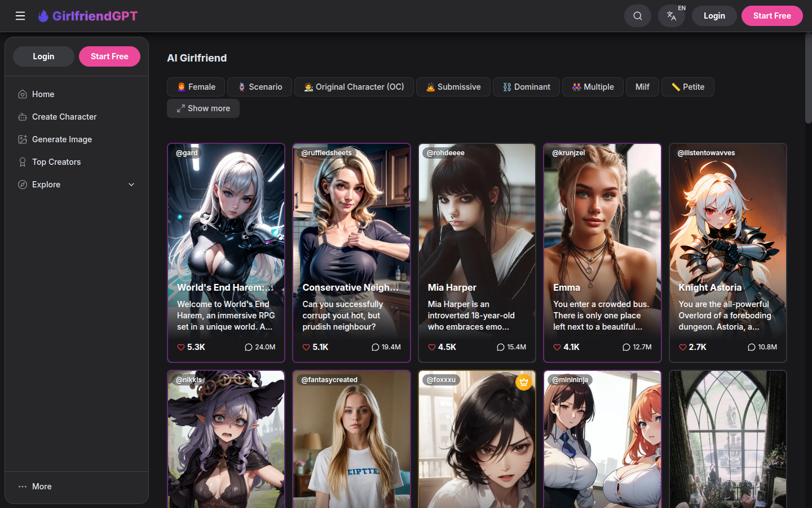
Task: Click the More ellipsis icon
Action: 23,487
